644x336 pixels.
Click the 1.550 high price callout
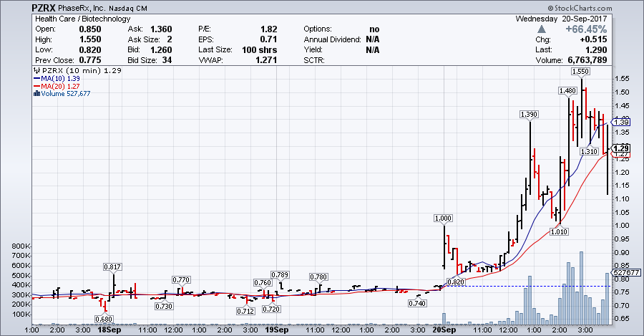580,72
